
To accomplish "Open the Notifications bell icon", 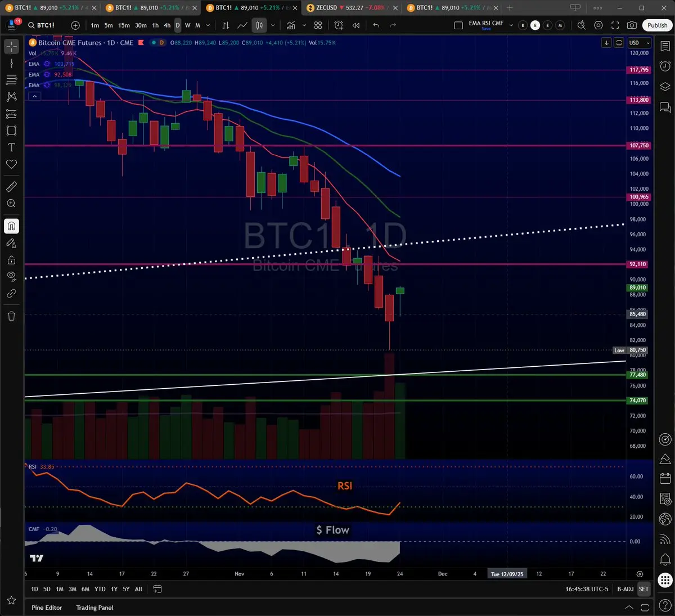I will pyautogui.click(x=665, y=560).
